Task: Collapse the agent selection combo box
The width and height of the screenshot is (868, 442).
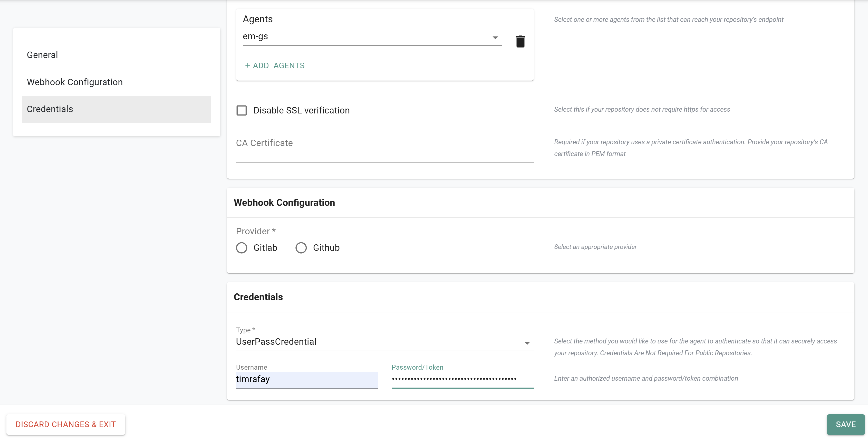Action: [x=495, y=38]
